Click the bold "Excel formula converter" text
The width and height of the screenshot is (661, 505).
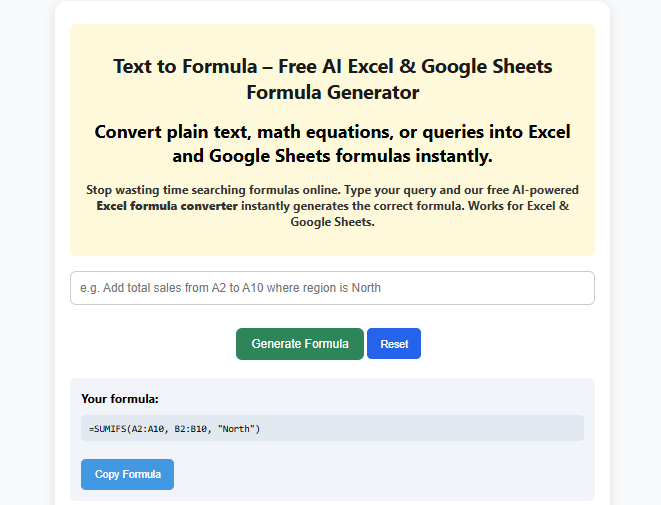tap(167, 205)
